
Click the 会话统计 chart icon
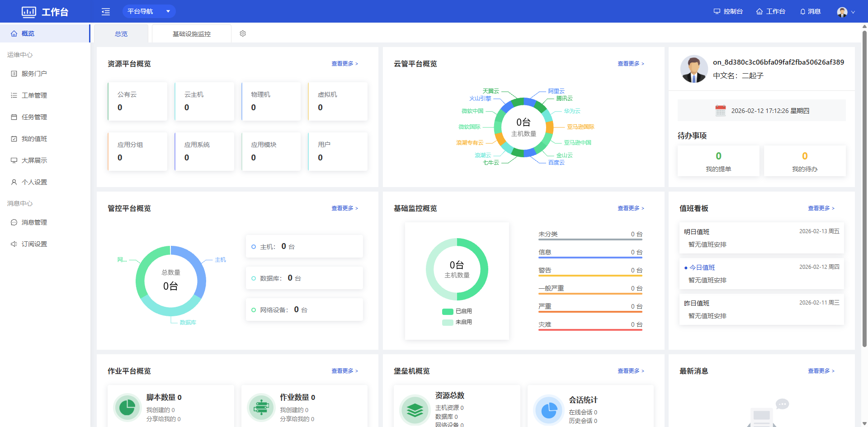point(549,410)
